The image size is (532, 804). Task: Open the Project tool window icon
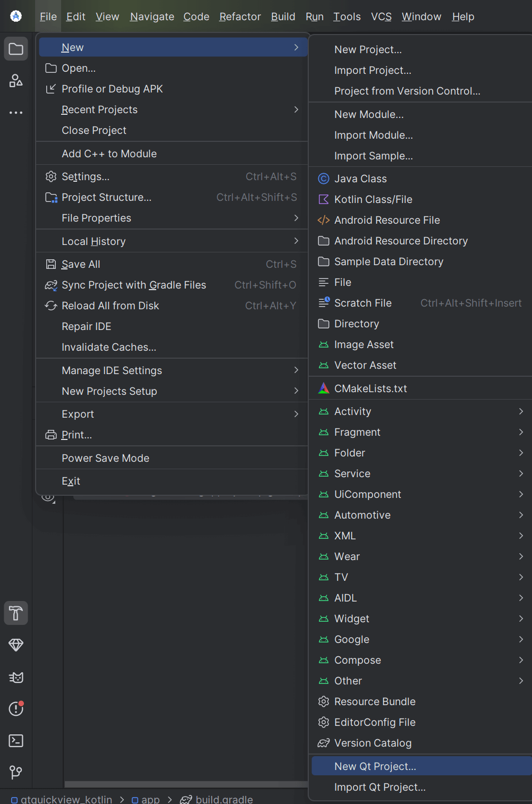click(16, 49)
